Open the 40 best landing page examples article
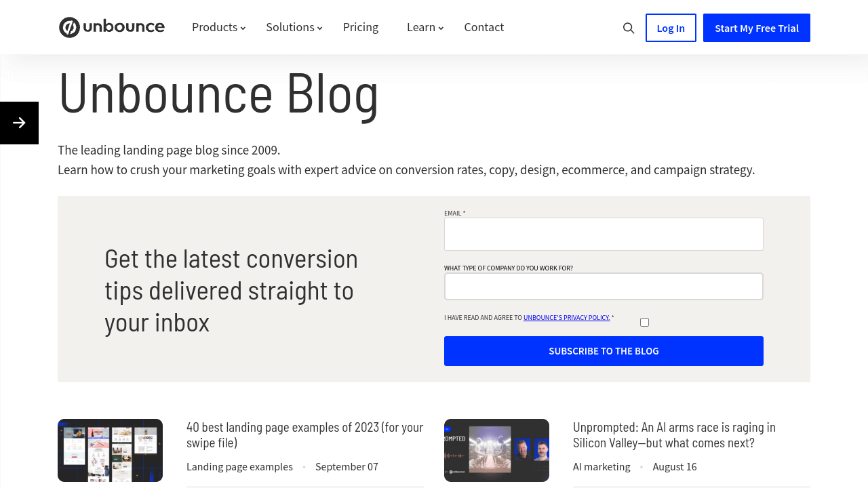 [304, 434]
